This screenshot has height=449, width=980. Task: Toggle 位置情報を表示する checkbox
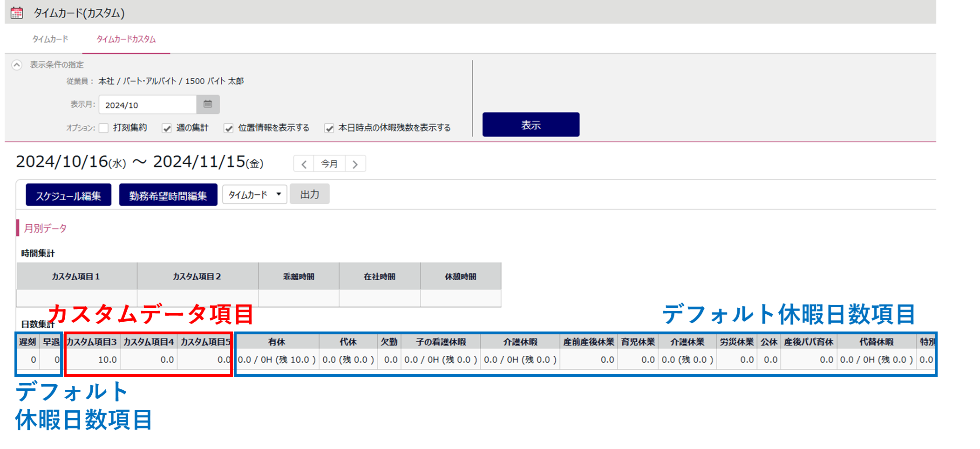(x=228, y=128)
